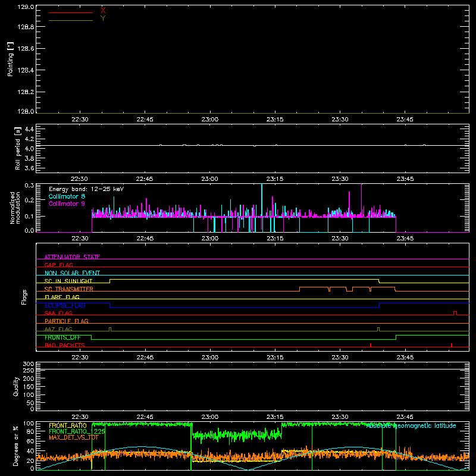476x476 pixels.
Task: Click 23:30 label under Roll period plot
Action: pos(340,179)
